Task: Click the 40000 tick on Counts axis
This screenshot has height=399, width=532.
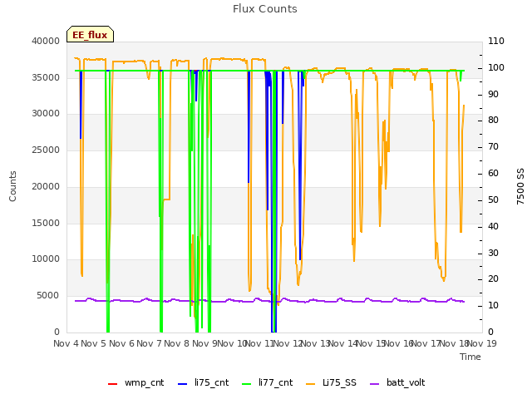Action: [46, 41]
